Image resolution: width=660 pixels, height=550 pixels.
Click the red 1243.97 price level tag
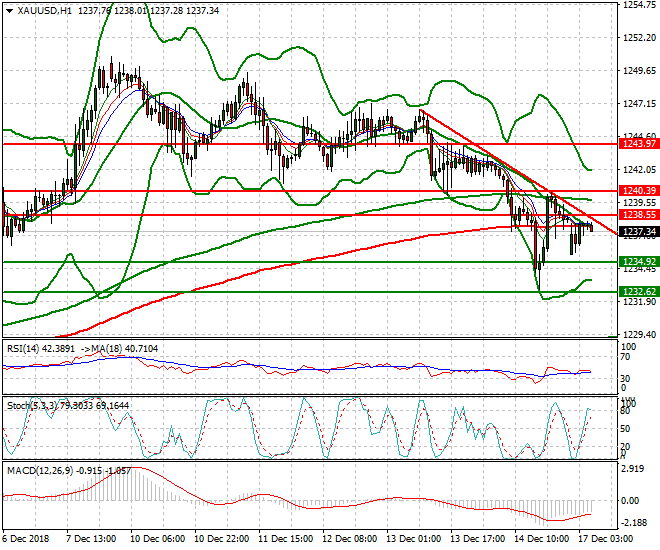click(x=637, y=144)
